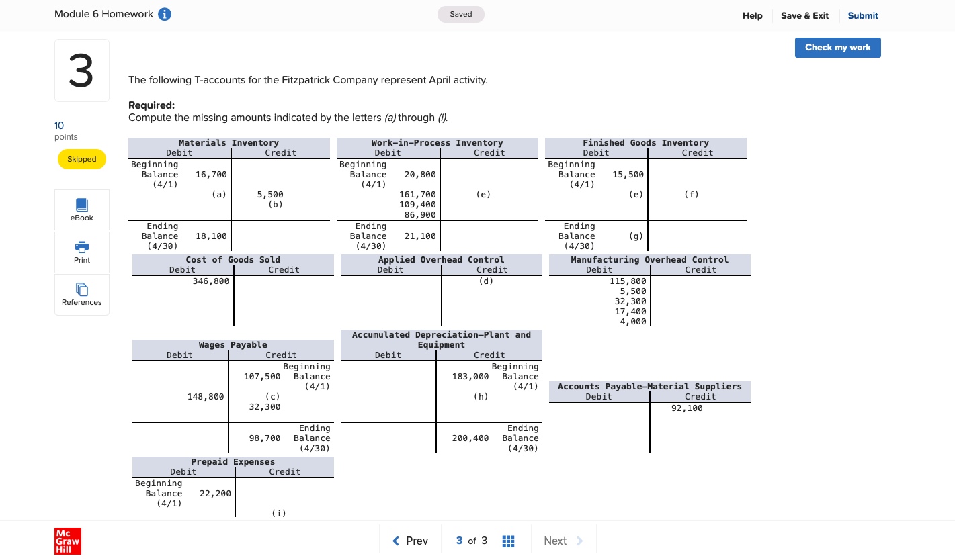Select the Help menu item
The height and width of the screenshot is (560, 955).
tap(752, 15)
